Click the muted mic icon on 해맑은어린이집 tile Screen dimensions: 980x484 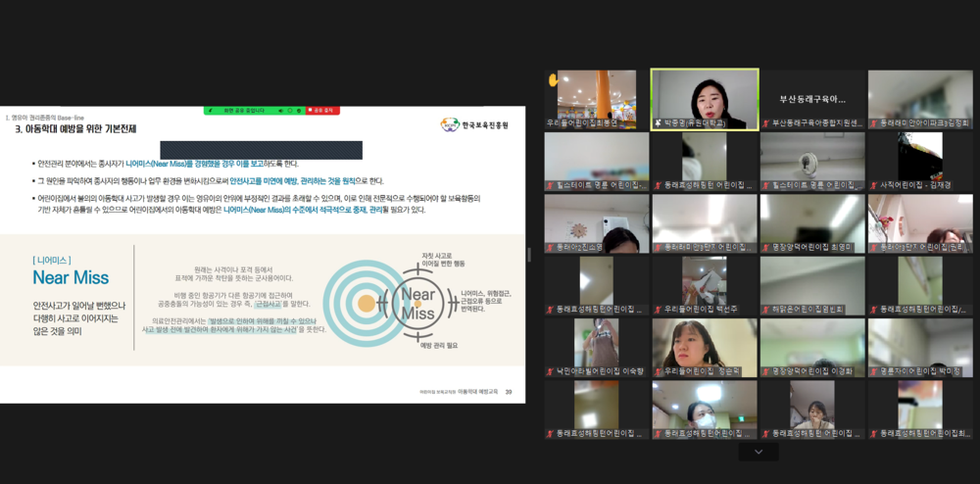765,309
